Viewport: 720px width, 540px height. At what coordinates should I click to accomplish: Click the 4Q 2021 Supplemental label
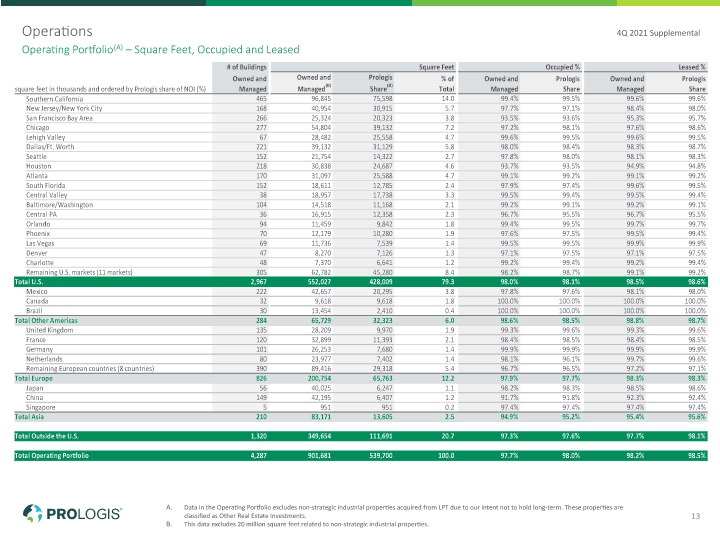[x=658, y=33]
